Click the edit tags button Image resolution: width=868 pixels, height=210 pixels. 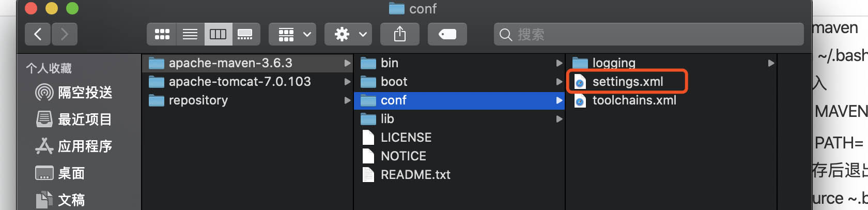pos(447,34)
